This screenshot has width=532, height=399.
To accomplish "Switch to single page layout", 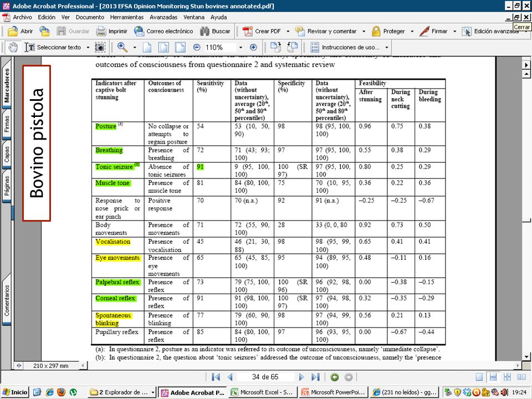I will [479, 377].
